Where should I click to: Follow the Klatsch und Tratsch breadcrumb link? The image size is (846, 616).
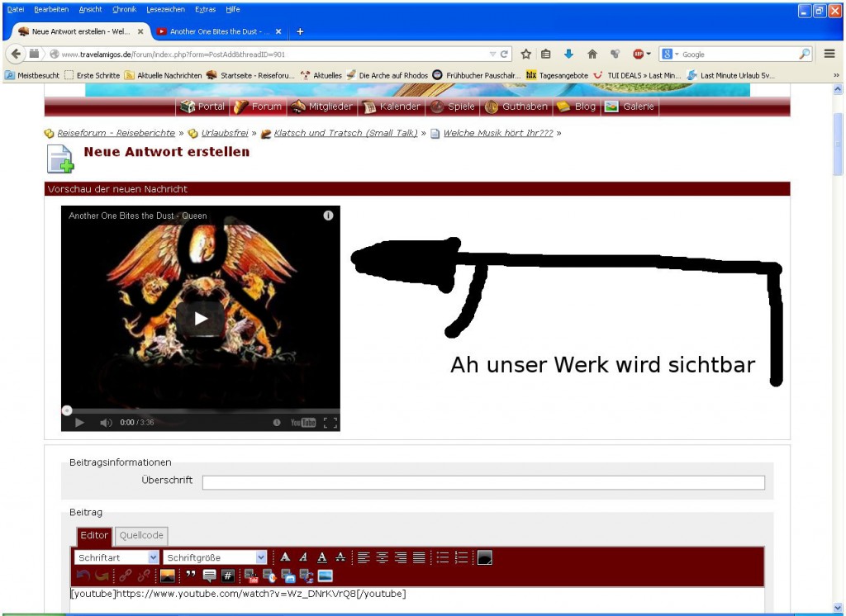click(345, 133)
